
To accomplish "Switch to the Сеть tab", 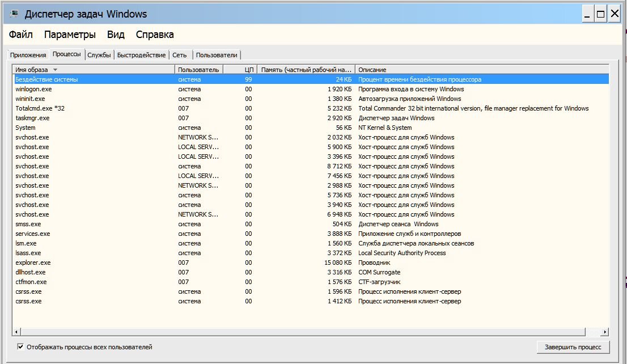I will click(x=180, y=55).
